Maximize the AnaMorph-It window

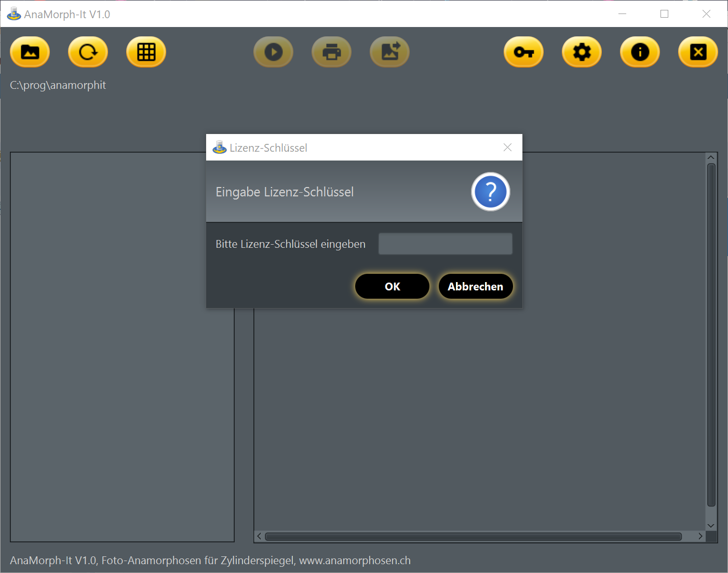pos(664,14)
